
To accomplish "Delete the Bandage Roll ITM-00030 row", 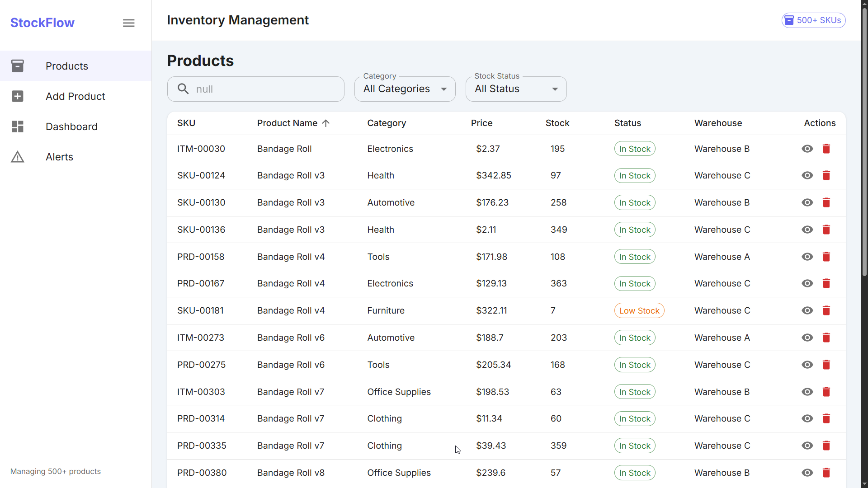I will coord(826,149).
